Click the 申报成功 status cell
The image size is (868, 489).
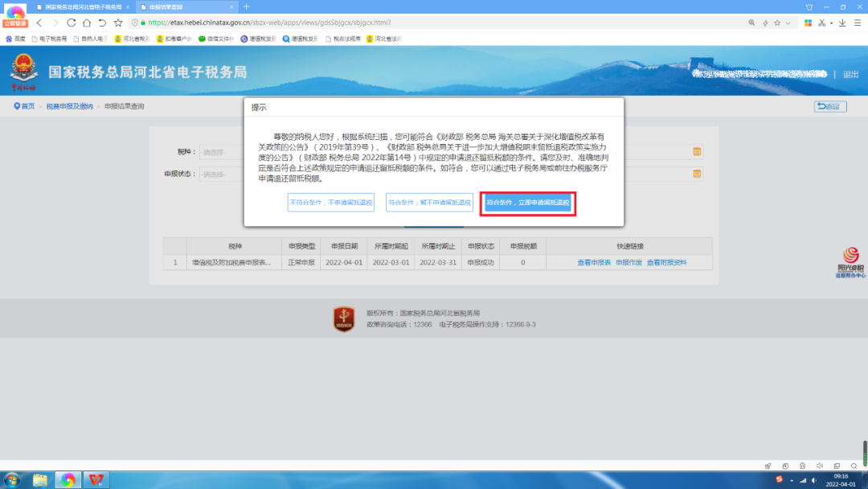[481, 262]
